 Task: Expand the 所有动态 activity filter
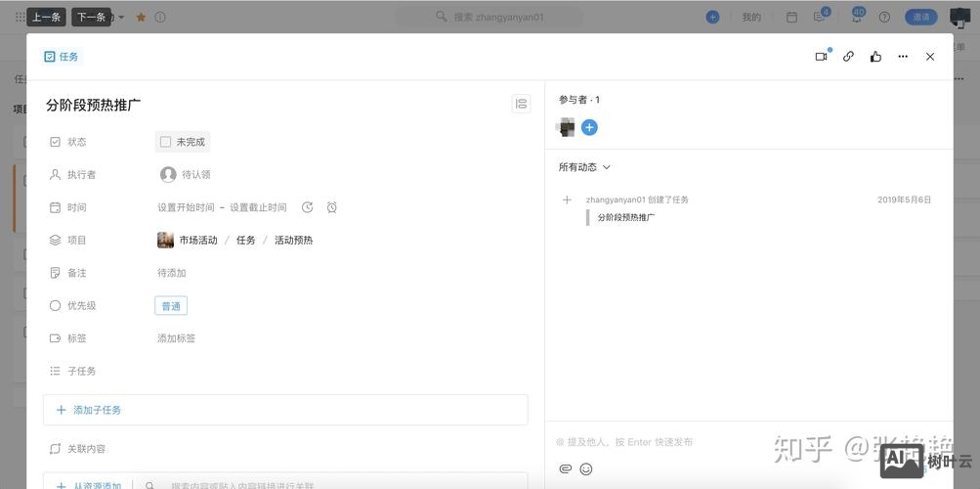[584, 167]
